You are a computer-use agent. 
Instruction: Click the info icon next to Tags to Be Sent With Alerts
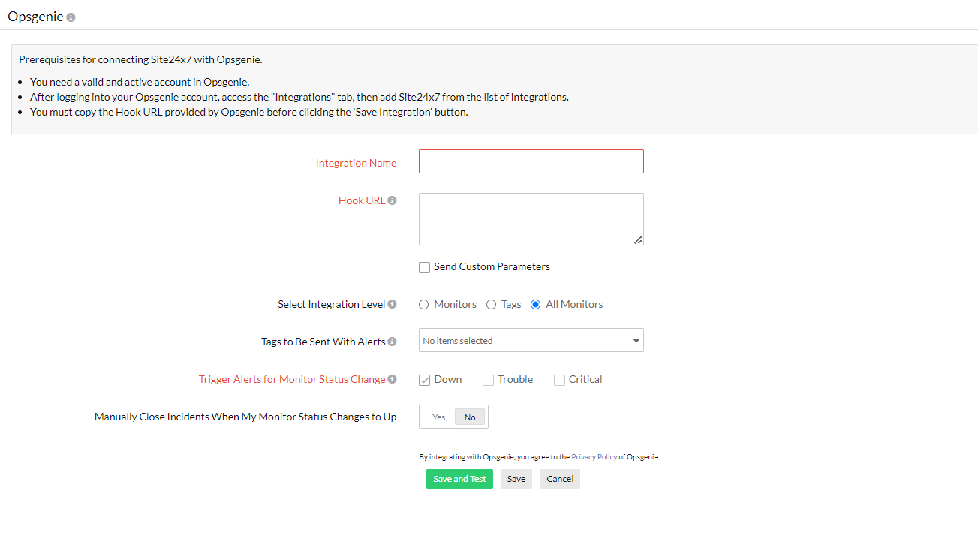pyautogui.click(x=394, y=341)
